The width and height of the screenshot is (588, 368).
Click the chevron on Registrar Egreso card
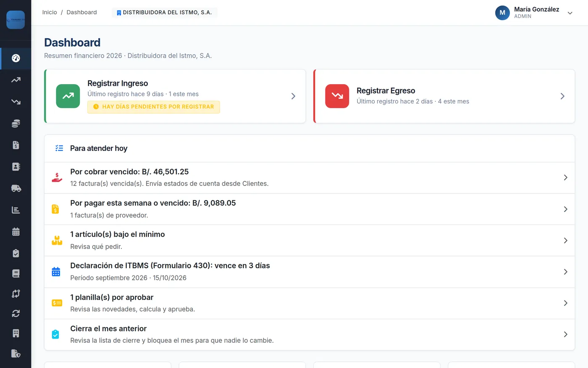point(562,96)
